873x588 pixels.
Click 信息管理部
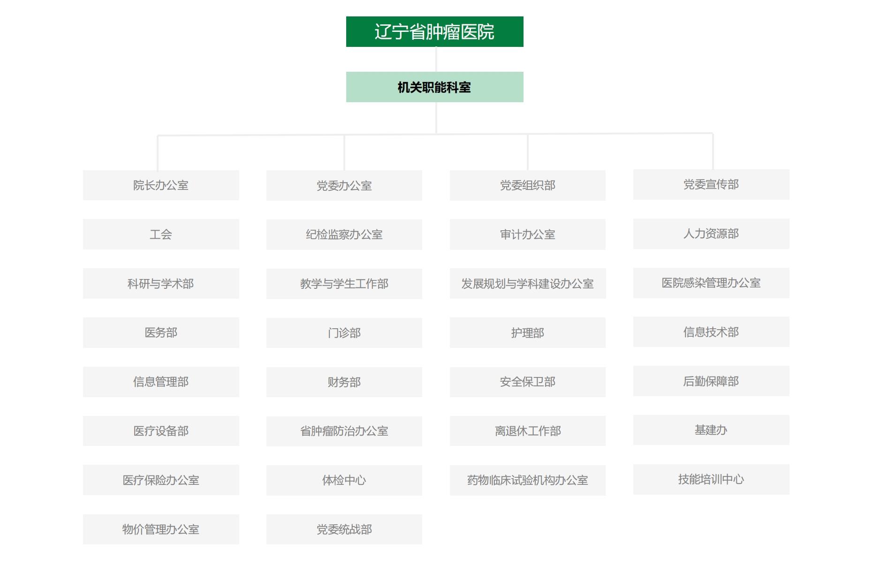(x=161, y=382)
